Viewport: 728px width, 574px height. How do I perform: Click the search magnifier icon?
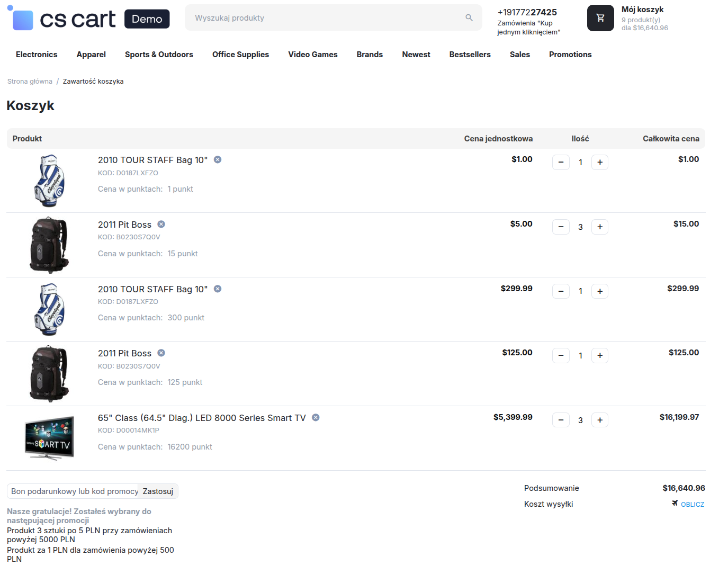click(469, 18)
